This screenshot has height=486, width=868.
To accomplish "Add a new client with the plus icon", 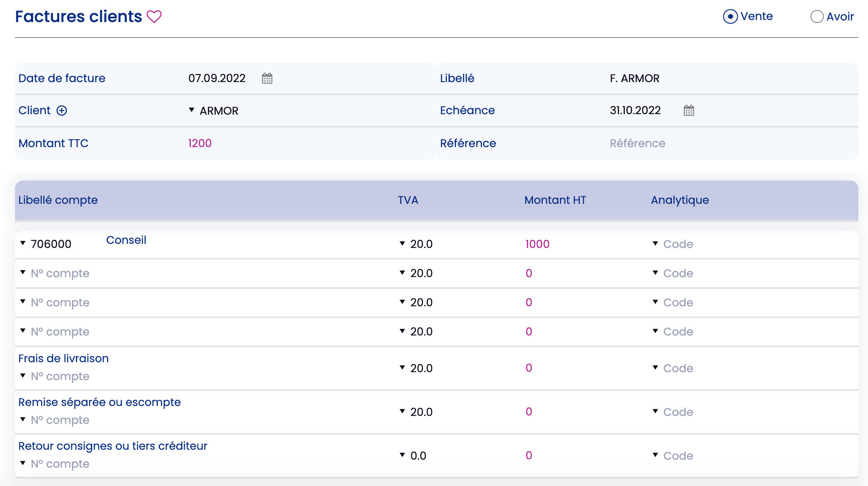I will click(x=62, y=110).
